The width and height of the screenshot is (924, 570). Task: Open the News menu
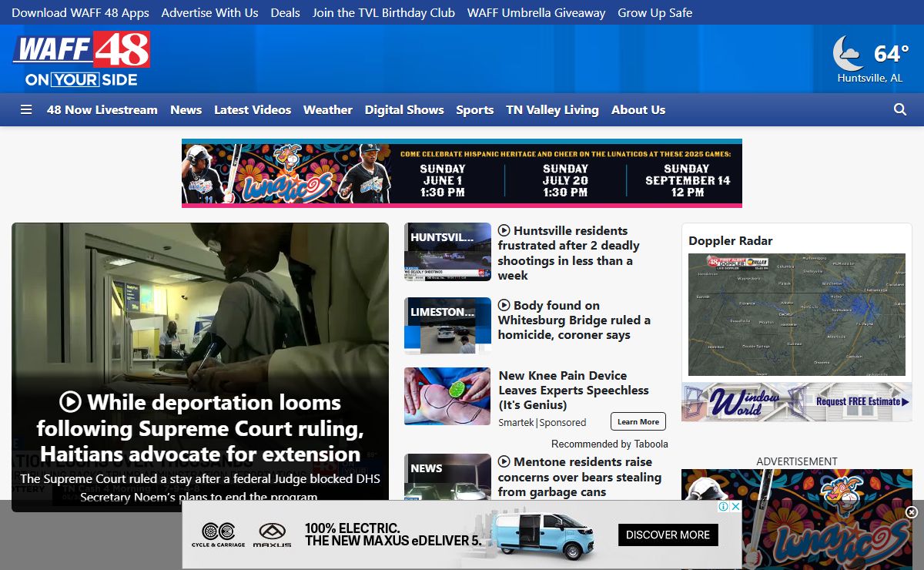186,110
